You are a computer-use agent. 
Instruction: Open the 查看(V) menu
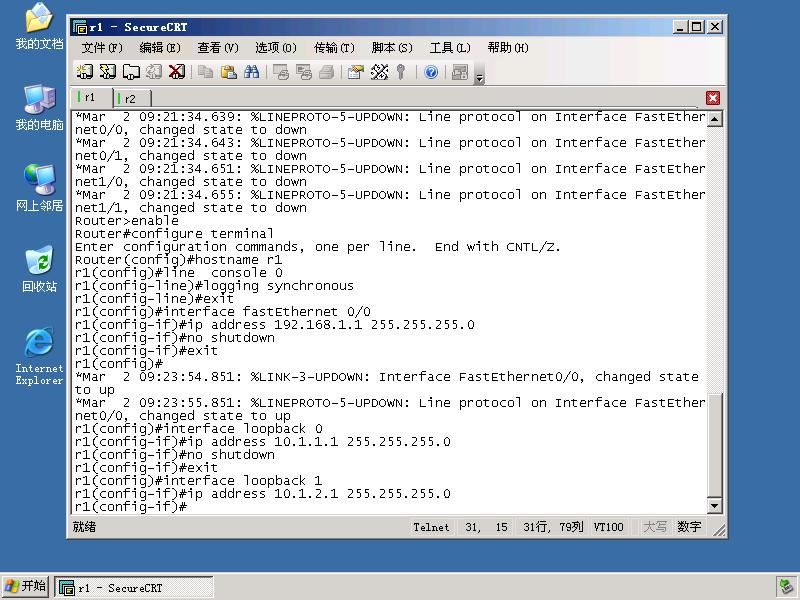click(x=218, y=48)
